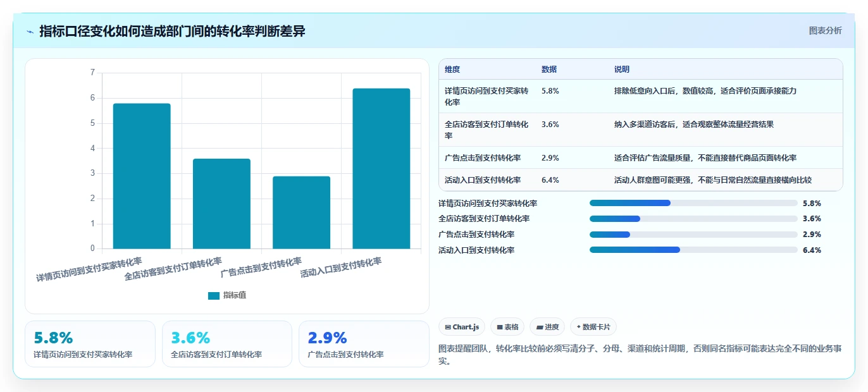Click the 维度 column header
Image resolution: width=868 pixels, height=392 pixels.
452,70
